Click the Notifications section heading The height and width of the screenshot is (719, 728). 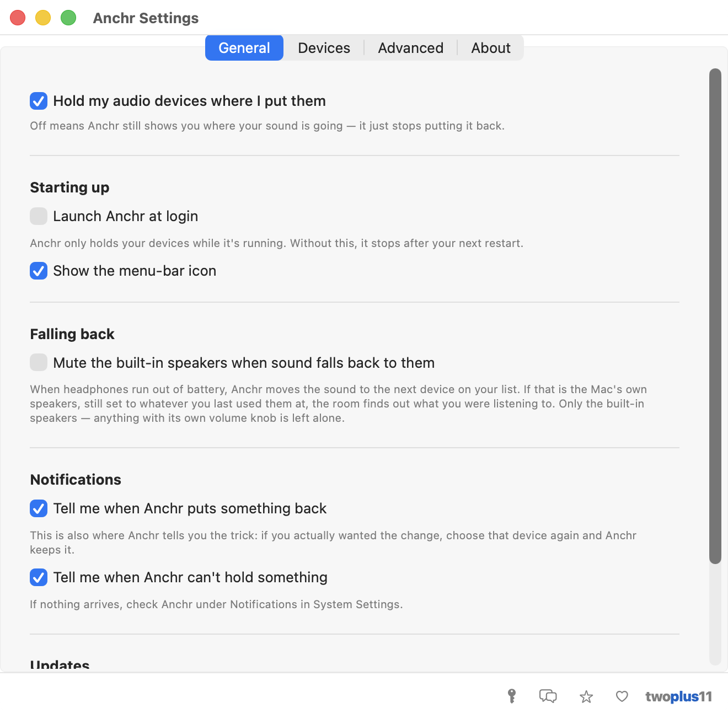76,480
